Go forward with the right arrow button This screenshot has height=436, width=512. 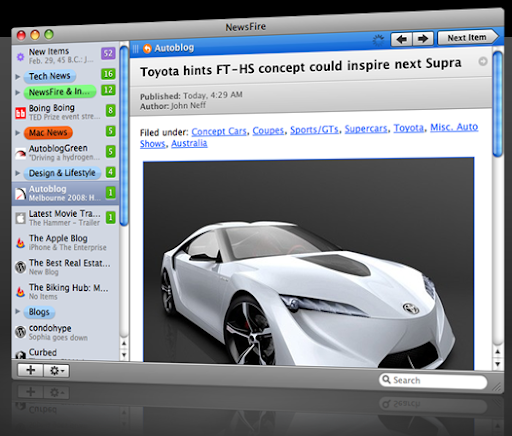click(423, 39)
